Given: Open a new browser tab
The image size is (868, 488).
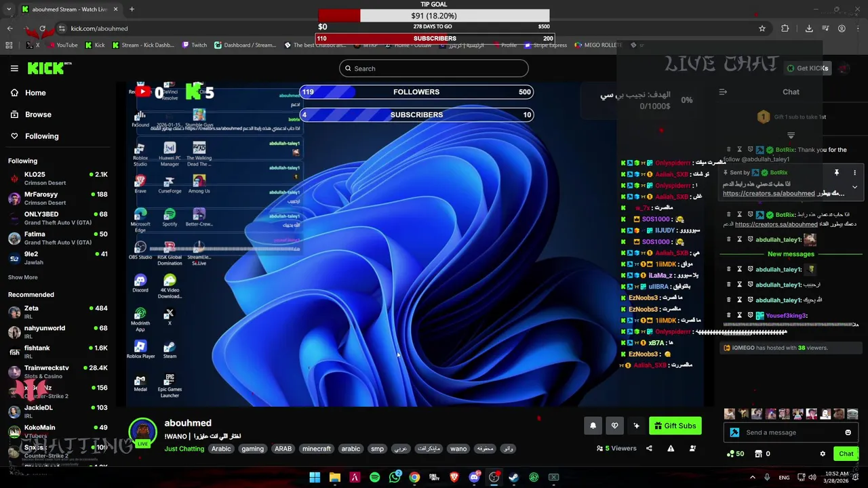Looking at the screenshot, I should 132,9.
